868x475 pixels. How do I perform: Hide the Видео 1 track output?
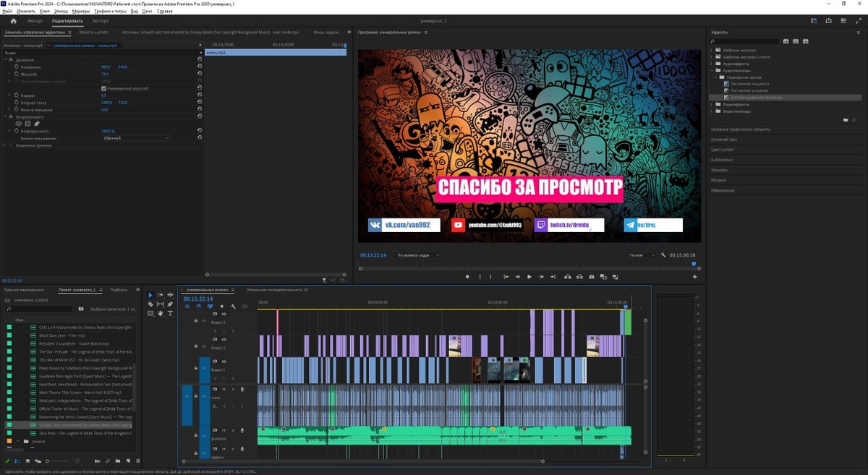[224, 361]
